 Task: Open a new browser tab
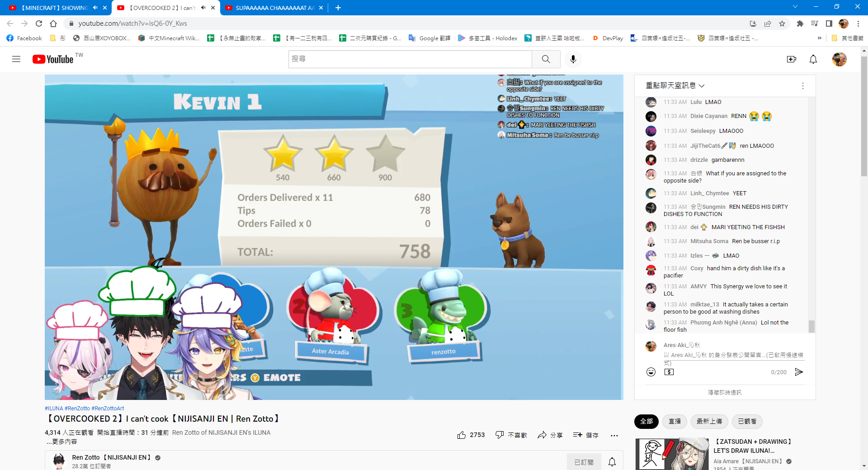(338, 8)
